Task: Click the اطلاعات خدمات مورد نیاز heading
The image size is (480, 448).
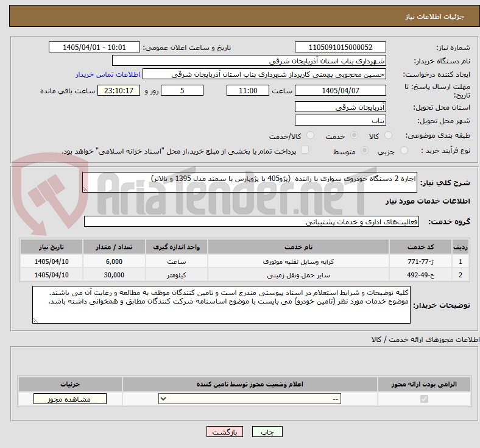Action: (428, 201)
